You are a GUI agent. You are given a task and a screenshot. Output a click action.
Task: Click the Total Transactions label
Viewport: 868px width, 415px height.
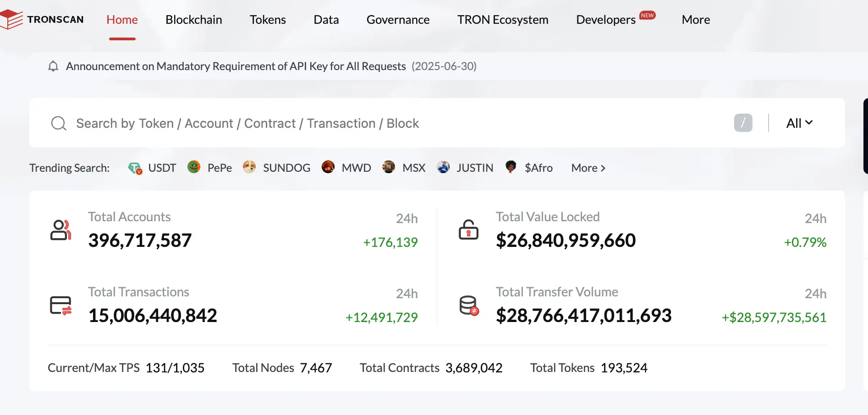click(x=138, y=292)
